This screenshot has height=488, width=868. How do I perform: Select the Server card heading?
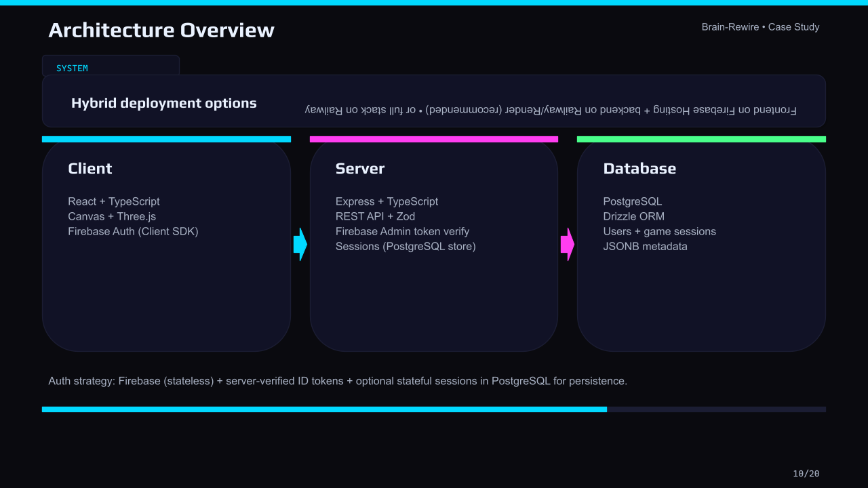[360, 169]
